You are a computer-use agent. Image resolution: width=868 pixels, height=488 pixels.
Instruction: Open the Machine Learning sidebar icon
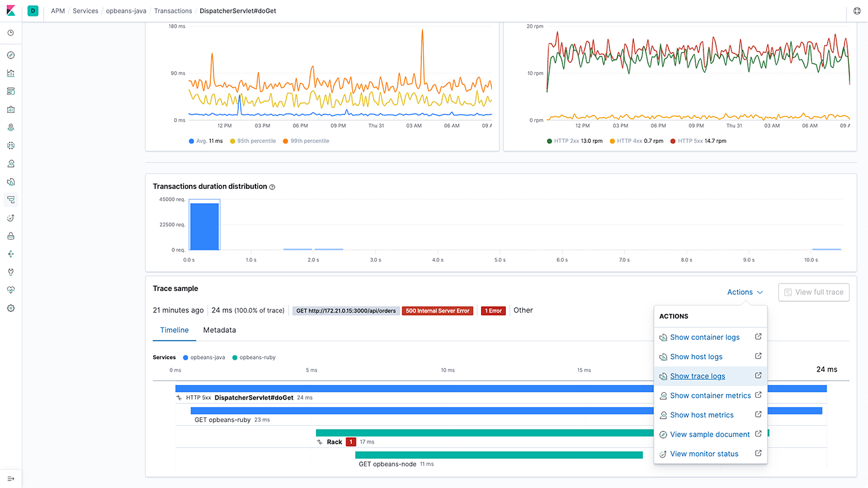click(x=10, y=146)
